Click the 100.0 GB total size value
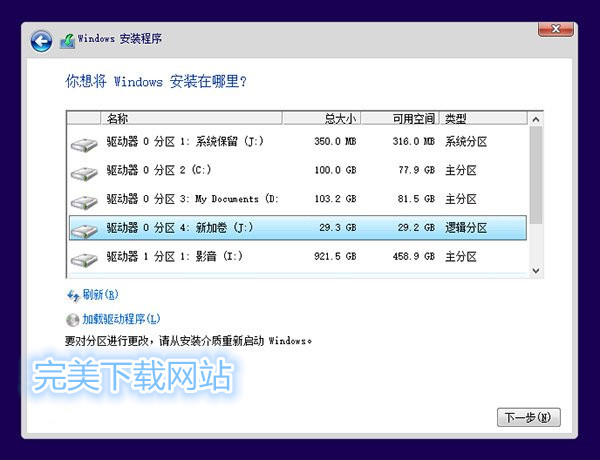The width and height of the screenshot is (600, 460). (335, 170)
